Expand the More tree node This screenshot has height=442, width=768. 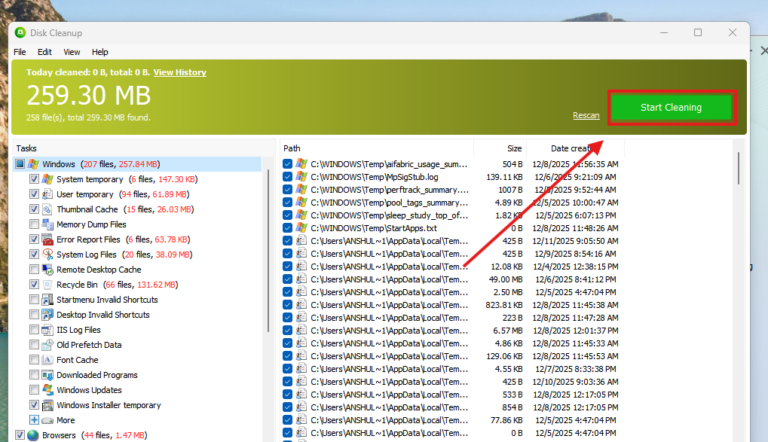(34, 420)
